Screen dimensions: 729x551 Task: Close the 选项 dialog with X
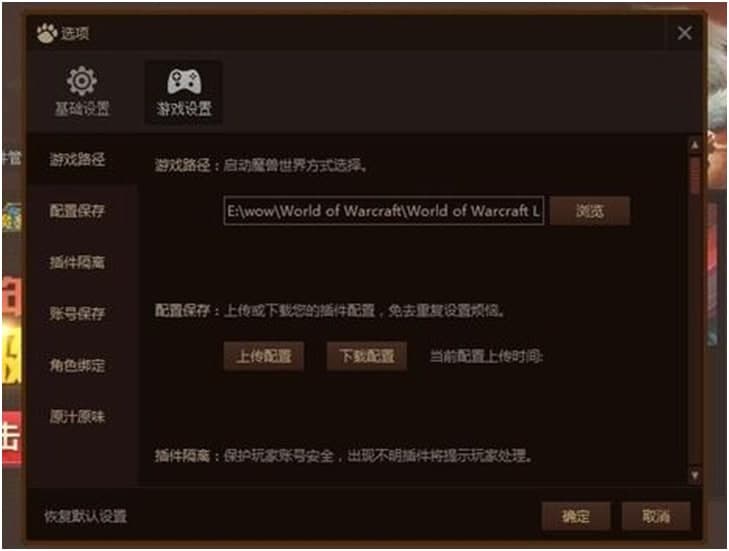click(x=684, y=33)
